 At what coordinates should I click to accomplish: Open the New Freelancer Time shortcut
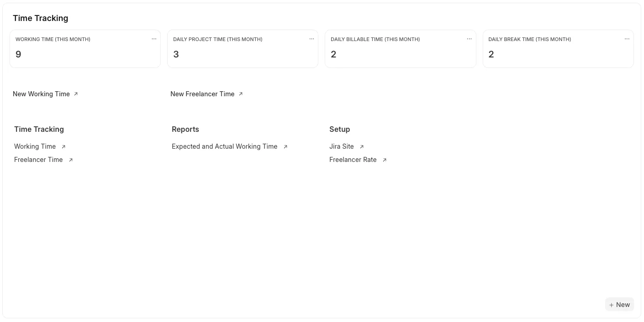(x=202, y=94)
